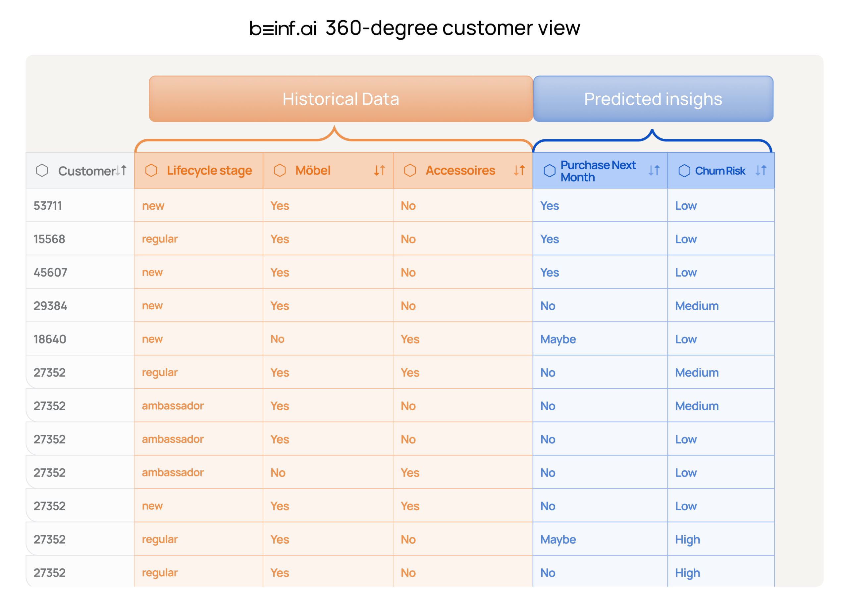This screenshot has height=616, width=848.
Task: Click the hexagon icon beside Churn Risk
Action: [684, 171]
